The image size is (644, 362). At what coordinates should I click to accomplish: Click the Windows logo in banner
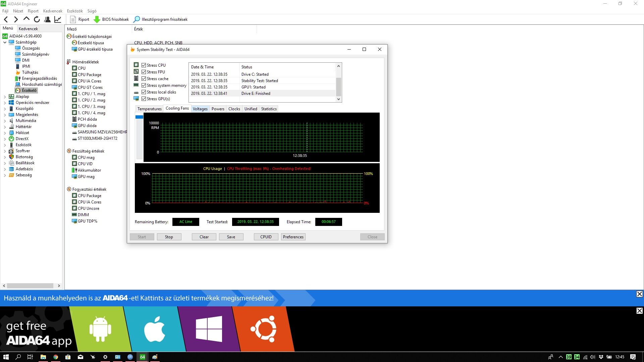(x=209, y=329)
